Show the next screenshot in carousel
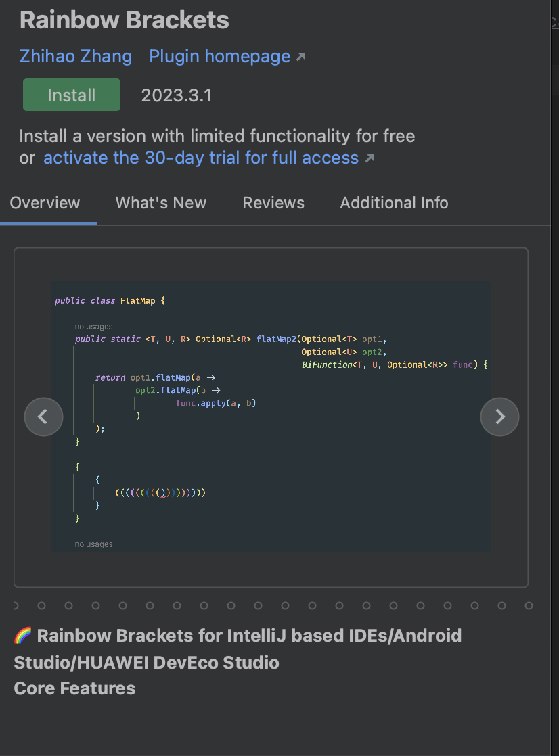The height and width of the screenshot is (756, 559). point(499,417)
